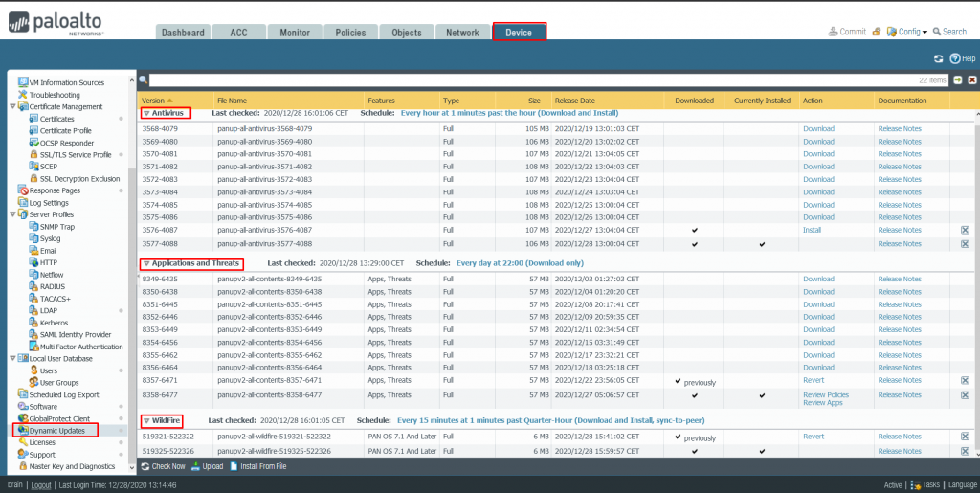Image resolution: width=980 pixels, height=493 pixels.
Task: Open the Policies tab
Action: point(350,33)
